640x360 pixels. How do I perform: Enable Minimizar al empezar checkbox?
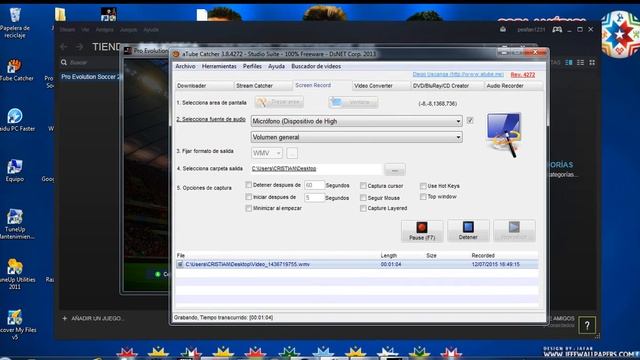coord(248,208)
